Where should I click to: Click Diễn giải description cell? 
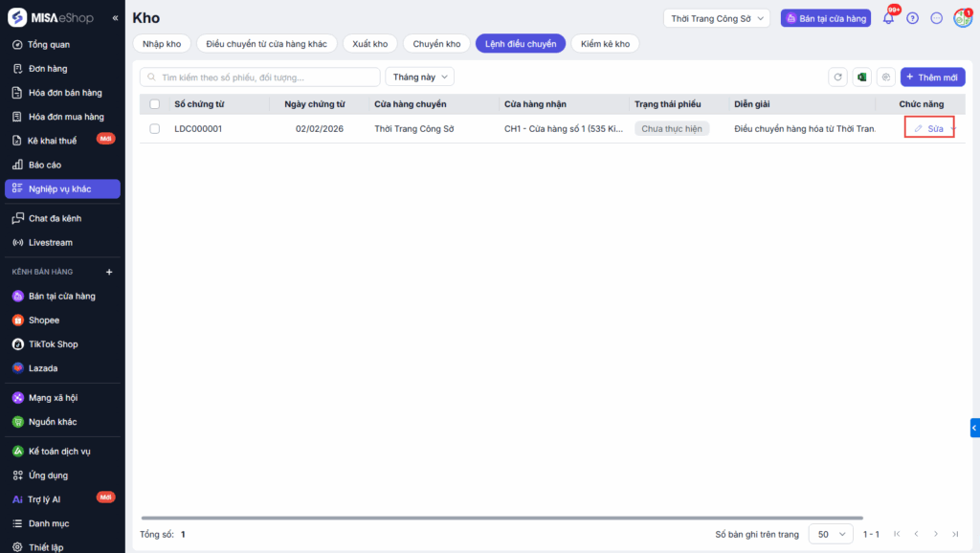coord(805,129)
